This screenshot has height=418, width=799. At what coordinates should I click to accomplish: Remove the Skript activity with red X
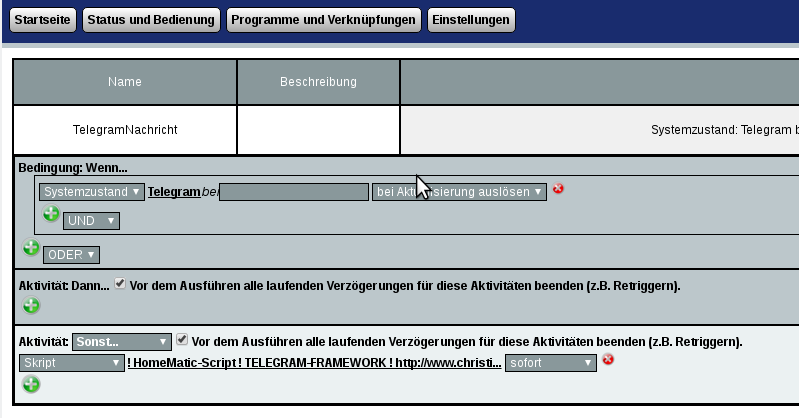(x=607, y=360)
